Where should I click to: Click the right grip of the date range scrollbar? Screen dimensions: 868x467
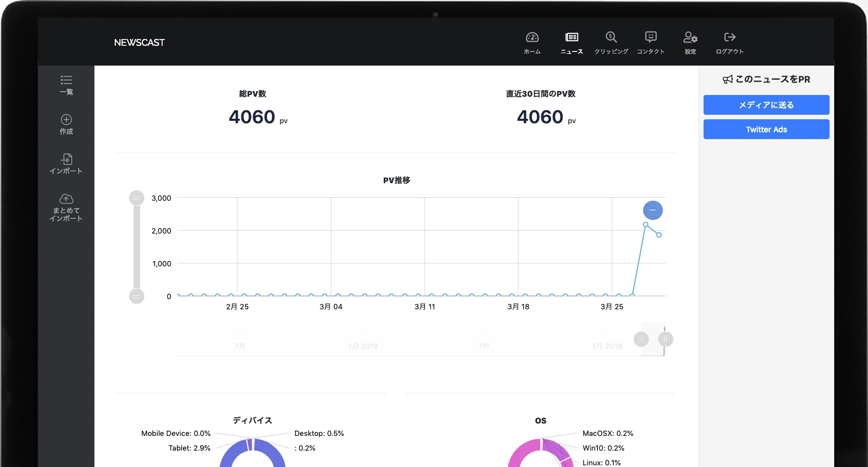[666, 339]
